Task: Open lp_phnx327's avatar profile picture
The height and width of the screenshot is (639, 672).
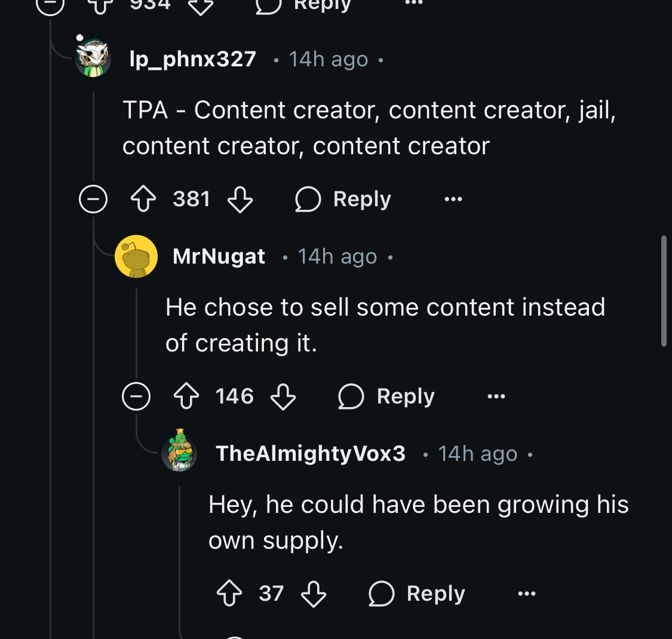Action: [93, 59]
